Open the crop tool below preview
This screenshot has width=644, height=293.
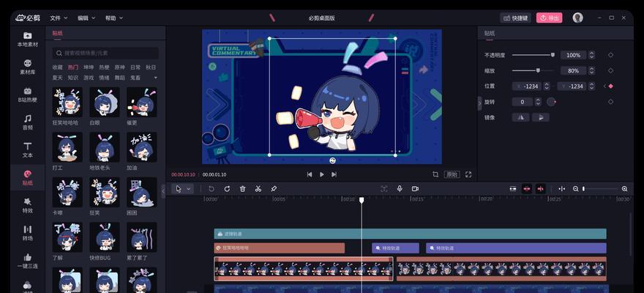point(435,174)
